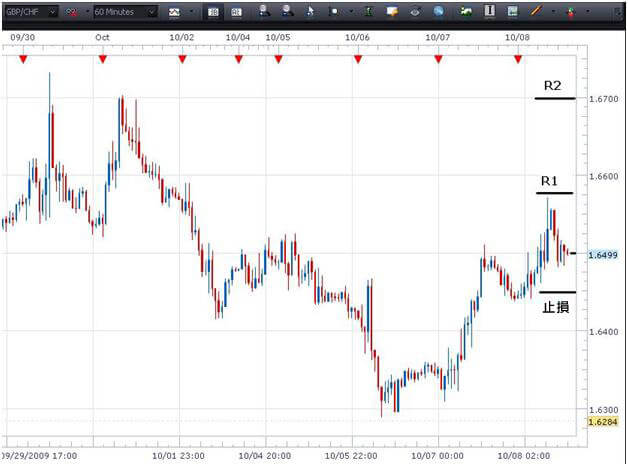This screenshot has height=466, width=628.
Task: Click the comment note icon in toolbar
Action: tap(391, 12)
